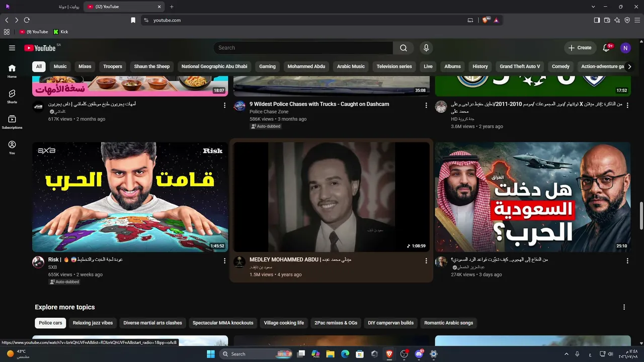
Task: Click the Home sidebar icon
Action: click(12, 71)
